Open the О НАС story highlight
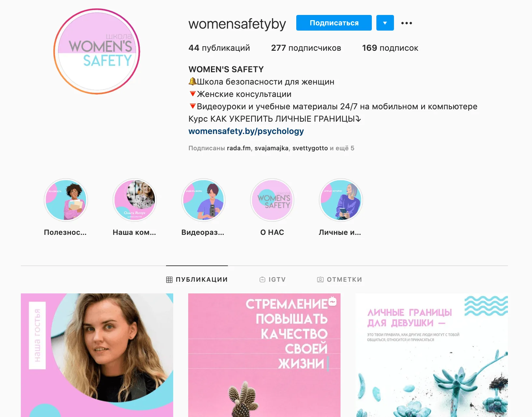Viewport: 532px width, 417px height. pos(272,200)
